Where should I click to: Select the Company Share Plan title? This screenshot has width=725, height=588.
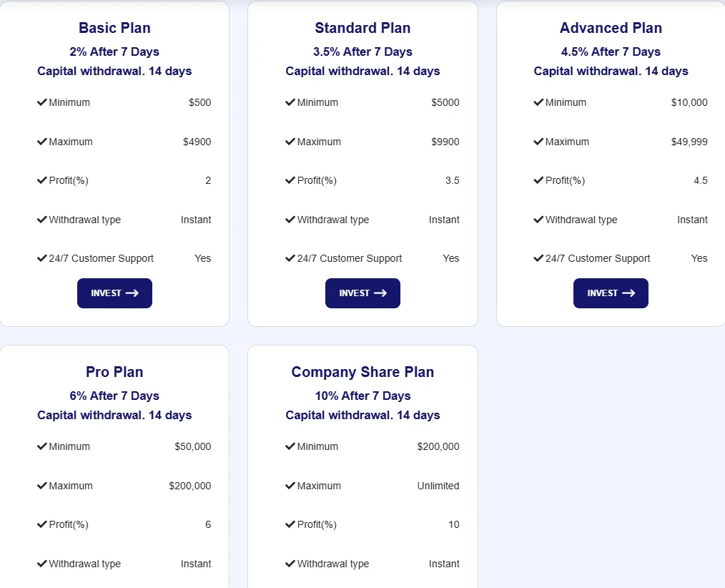tap(362, 372)
